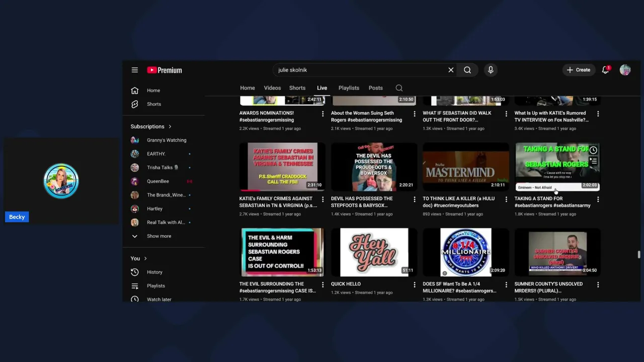Open options for AWARDS NOMINATIONS video

(323, 114)
